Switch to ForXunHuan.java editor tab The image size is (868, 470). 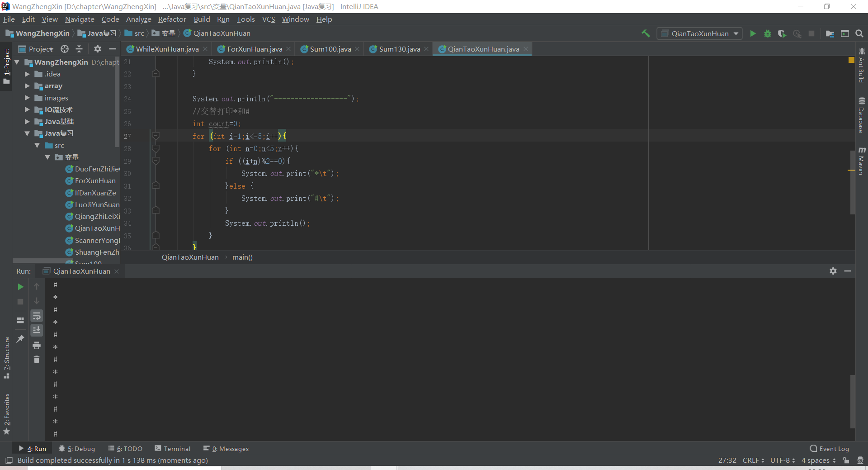[255, 49]
